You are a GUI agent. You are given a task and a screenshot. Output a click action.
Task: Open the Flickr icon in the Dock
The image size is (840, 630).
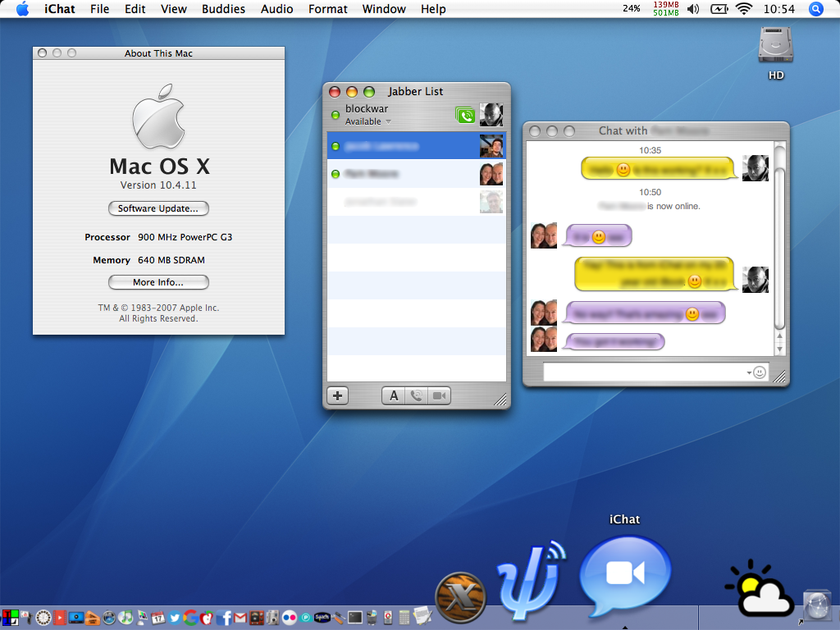(x=290, y=618)
